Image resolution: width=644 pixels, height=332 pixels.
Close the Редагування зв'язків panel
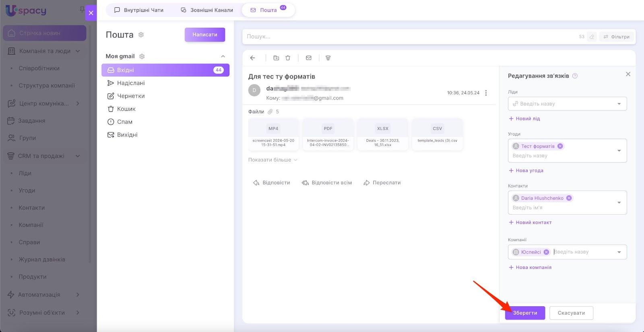[628, 74]
